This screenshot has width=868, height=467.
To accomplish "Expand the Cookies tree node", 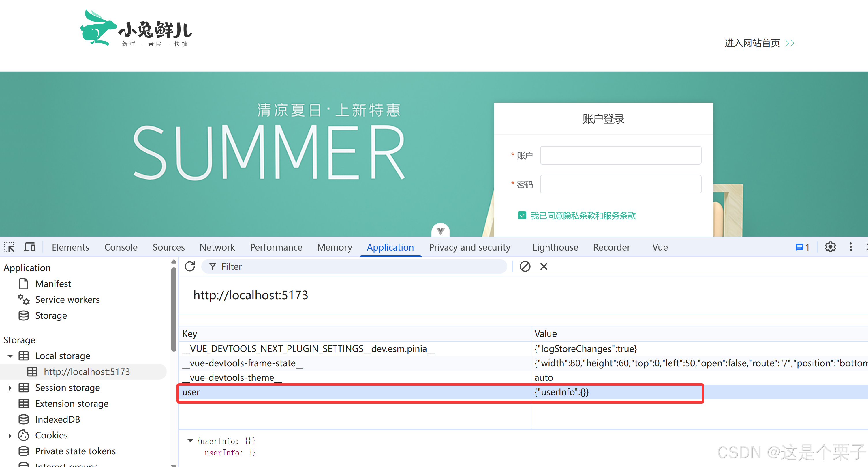I will pos(10,435).
